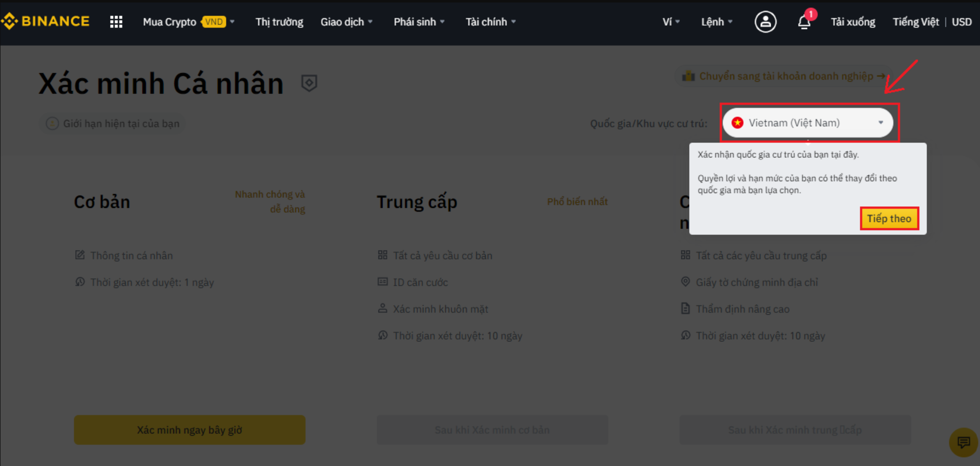Viewport: 980px width, 466px height.
Task: Click the Trung cấp tier heading
Action: click(x=417, y=202)
